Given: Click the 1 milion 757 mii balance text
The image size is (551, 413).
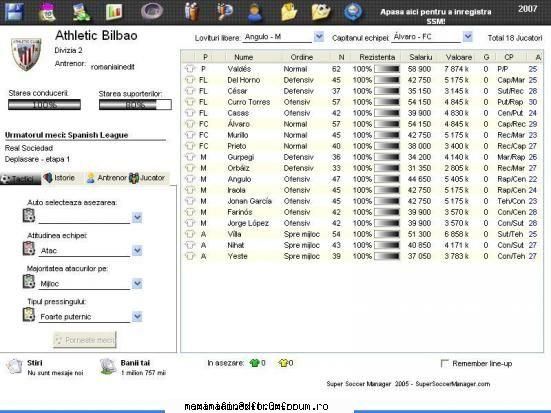Looking at the screenshot, I should click(x=143, y=373).
